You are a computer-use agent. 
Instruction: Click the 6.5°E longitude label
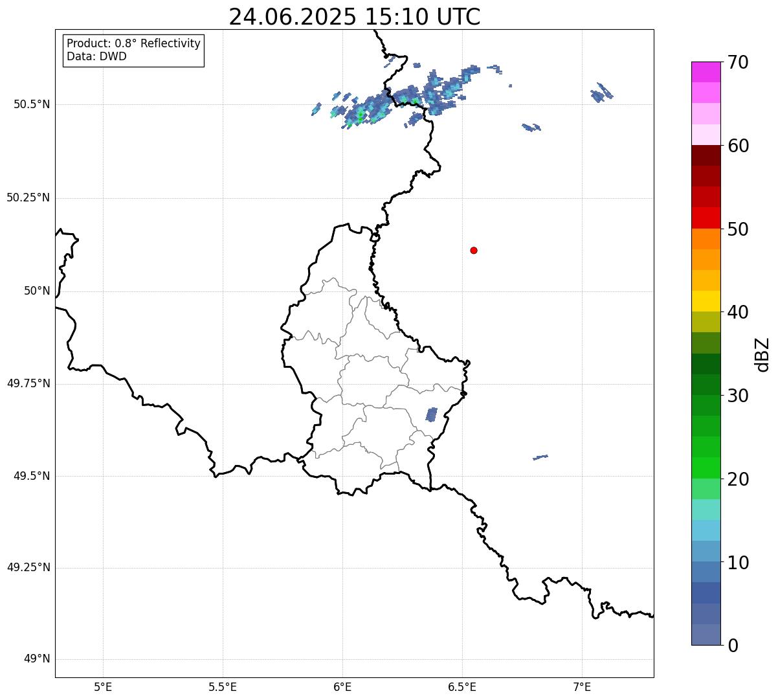(x=462, y=686)
